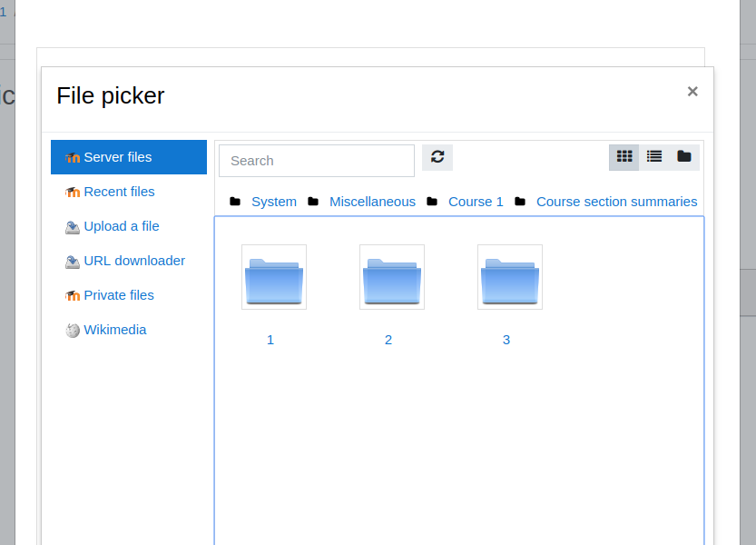Click folder icon before Miscellaneous breadcrumb
The height and width of the screenshot is (545, 756).
coord(313,202)
